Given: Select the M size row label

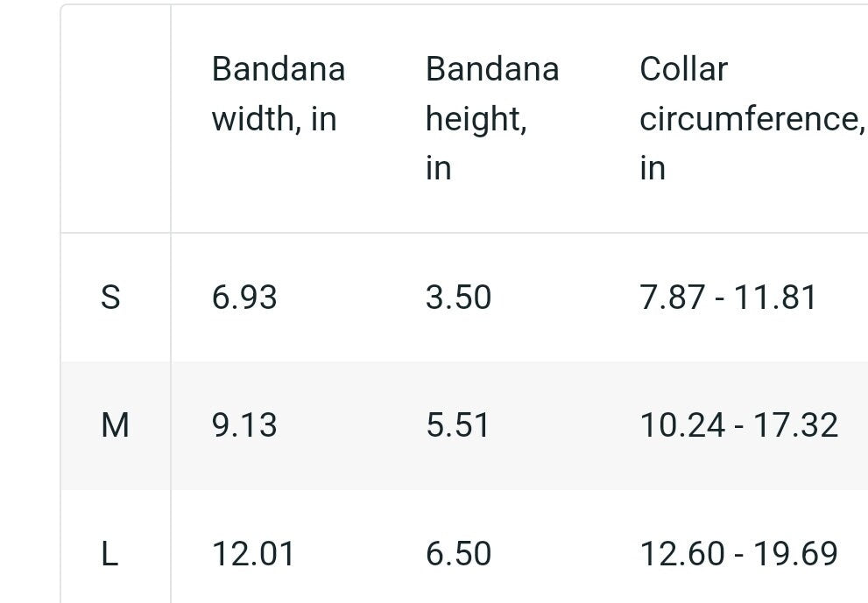Looking at the screenshot, I should (115, 425).
